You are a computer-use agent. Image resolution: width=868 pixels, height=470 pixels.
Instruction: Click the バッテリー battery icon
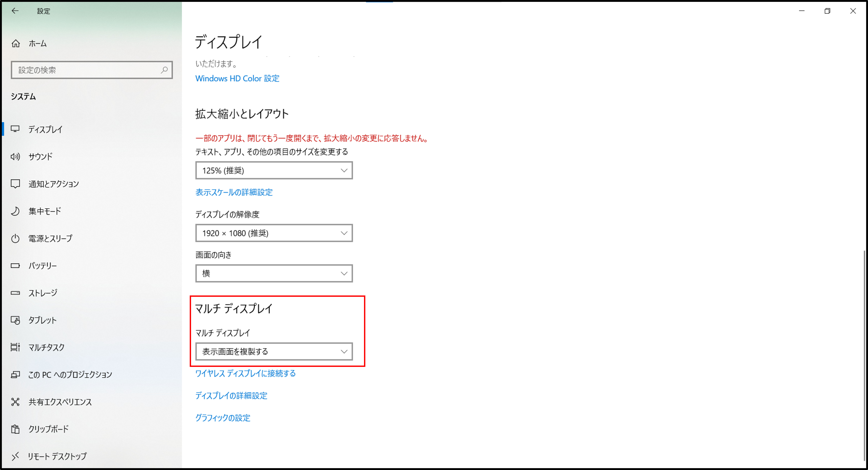15,266
